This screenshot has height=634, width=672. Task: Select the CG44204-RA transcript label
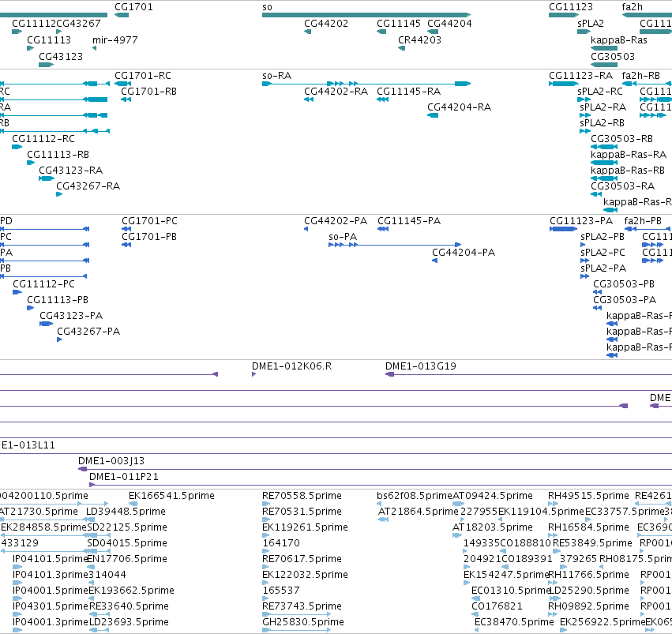click(x=459, y=107)
